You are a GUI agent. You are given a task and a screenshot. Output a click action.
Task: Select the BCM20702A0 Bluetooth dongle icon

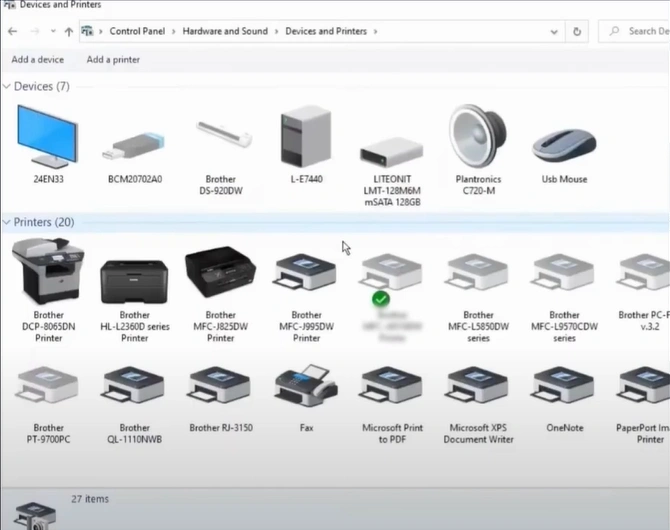(x=134, y=145)
